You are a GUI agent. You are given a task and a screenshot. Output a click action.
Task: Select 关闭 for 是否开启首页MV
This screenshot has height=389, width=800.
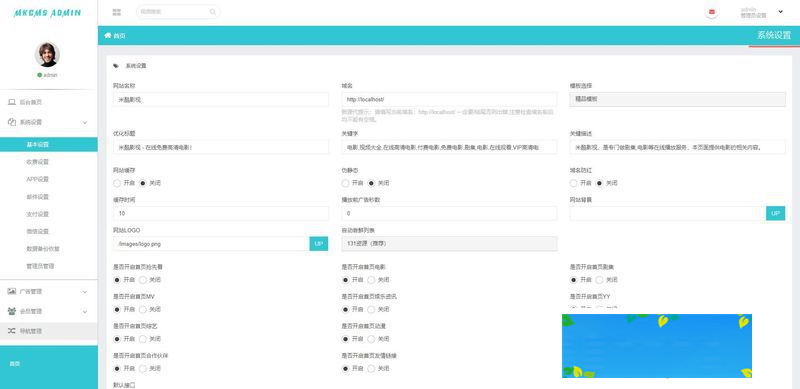click(x=143, y=309)
